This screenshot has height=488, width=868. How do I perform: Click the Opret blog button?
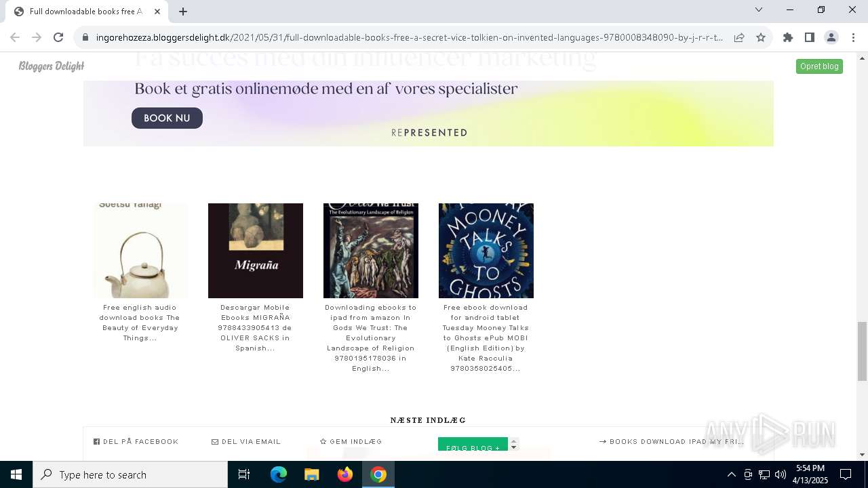(x=819, y=66)
